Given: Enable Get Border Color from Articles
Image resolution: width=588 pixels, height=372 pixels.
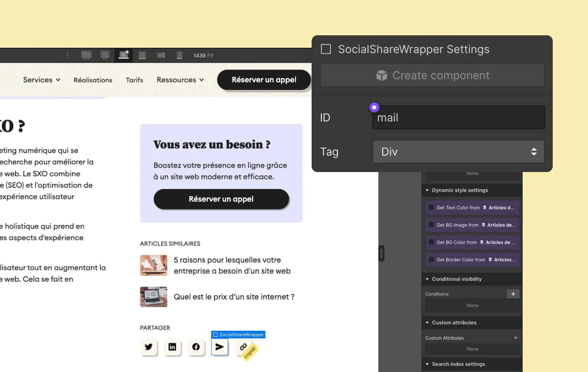Looking at the screenshot, I should coord(431,259).
